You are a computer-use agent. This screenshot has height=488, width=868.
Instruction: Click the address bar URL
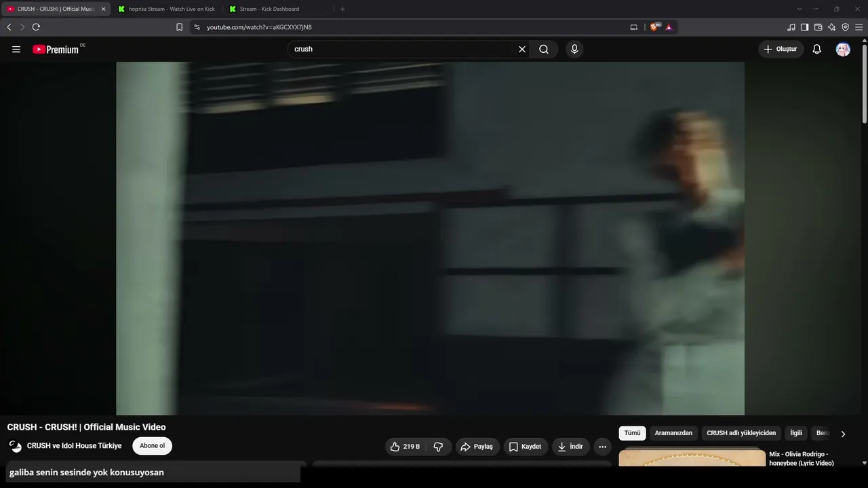[259, 27]
